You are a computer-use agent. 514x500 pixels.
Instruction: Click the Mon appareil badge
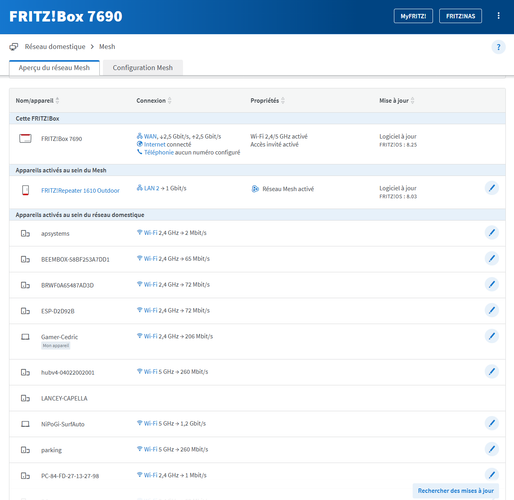point(56,346)
